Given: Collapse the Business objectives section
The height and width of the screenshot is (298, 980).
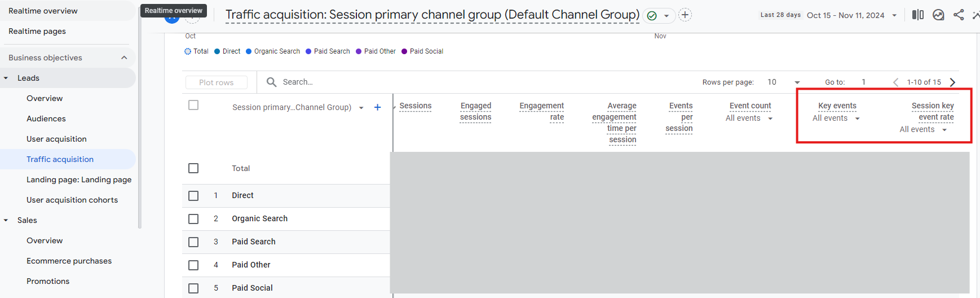Looking at the screenshot, I should coord(124,58).
